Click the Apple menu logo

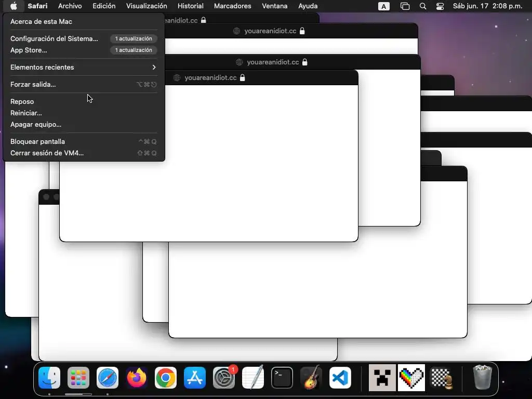[14, 6]
